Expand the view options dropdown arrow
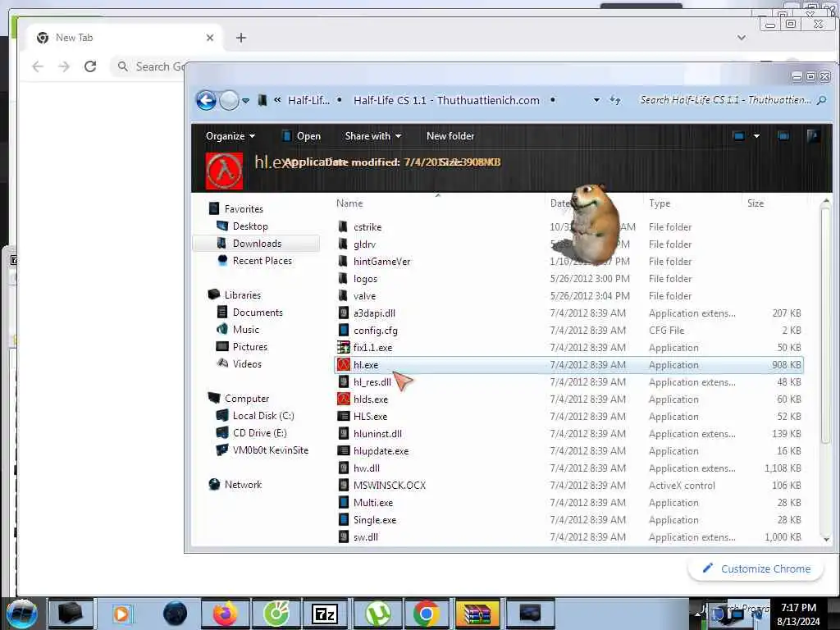The height and width of the screenshot is (630, 840). [x=756, y=136]
